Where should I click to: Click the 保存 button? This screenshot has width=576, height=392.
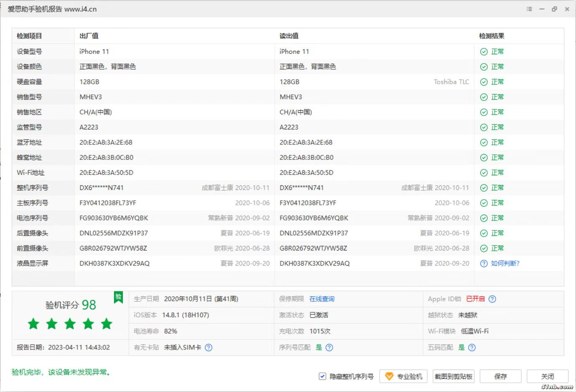click(x=500, y=376)
